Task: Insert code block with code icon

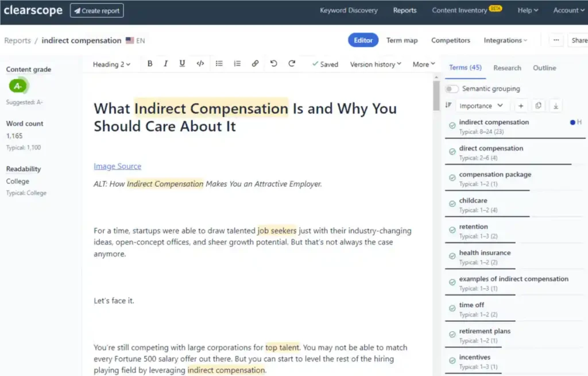Action: pyautogui.click(x=200, y=64)
